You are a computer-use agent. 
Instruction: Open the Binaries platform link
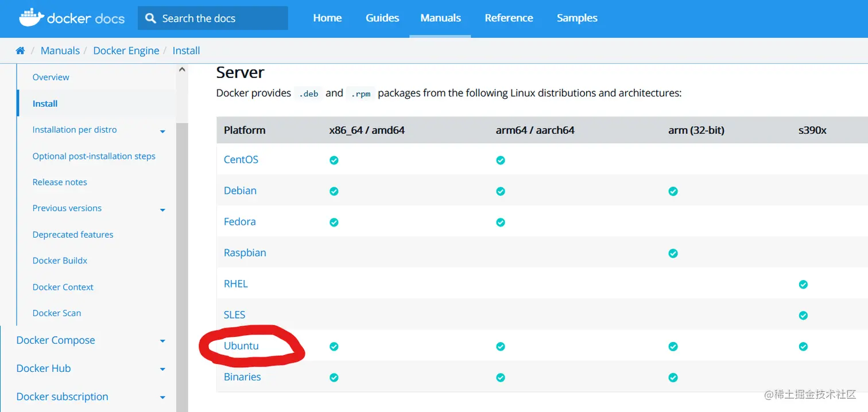(242, 377)
